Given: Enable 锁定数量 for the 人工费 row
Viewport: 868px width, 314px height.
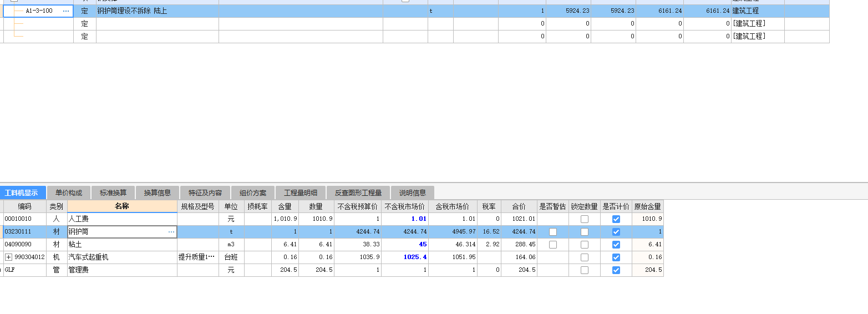Looking at the screenshot, I should 585,219.
